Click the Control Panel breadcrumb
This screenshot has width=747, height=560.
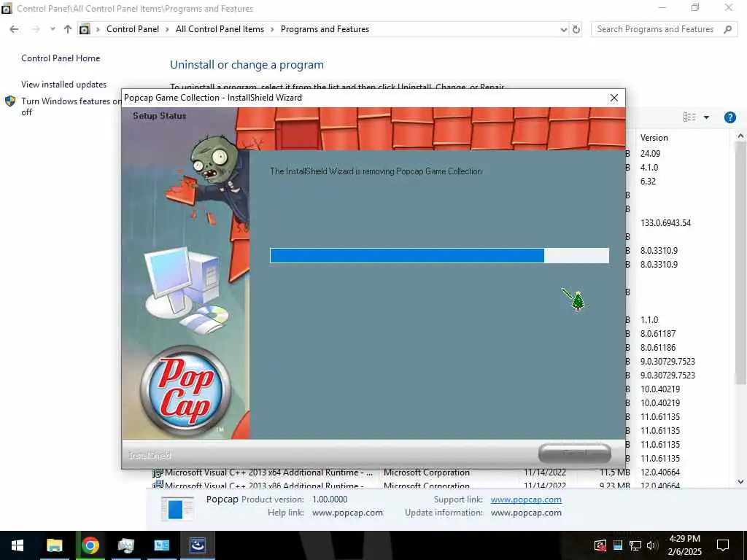tap(133, 29)
